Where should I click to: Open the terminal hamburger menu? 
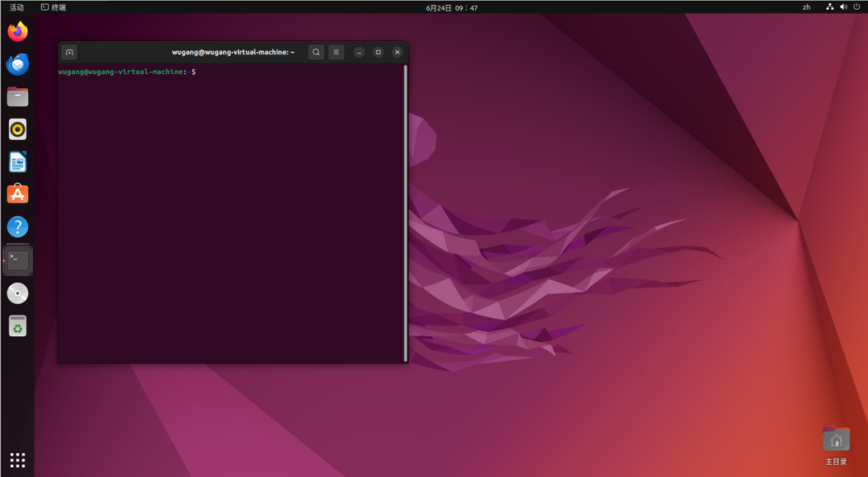pos(336,52)
